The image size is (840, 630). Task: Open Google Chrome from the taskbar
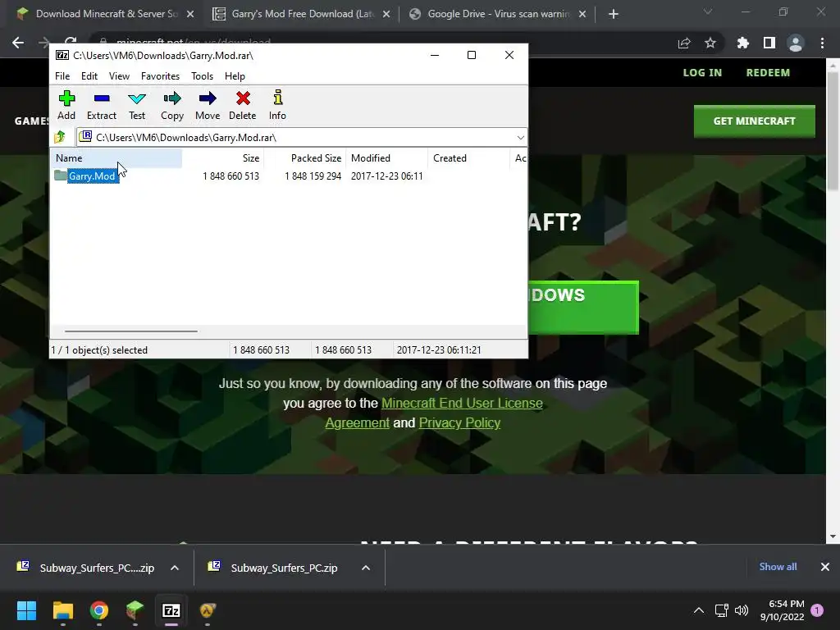[x=99, y=610]
